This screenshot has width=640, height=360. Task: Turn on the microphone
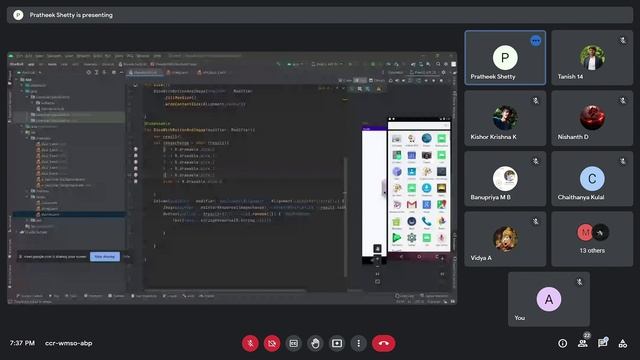[250, 343]
